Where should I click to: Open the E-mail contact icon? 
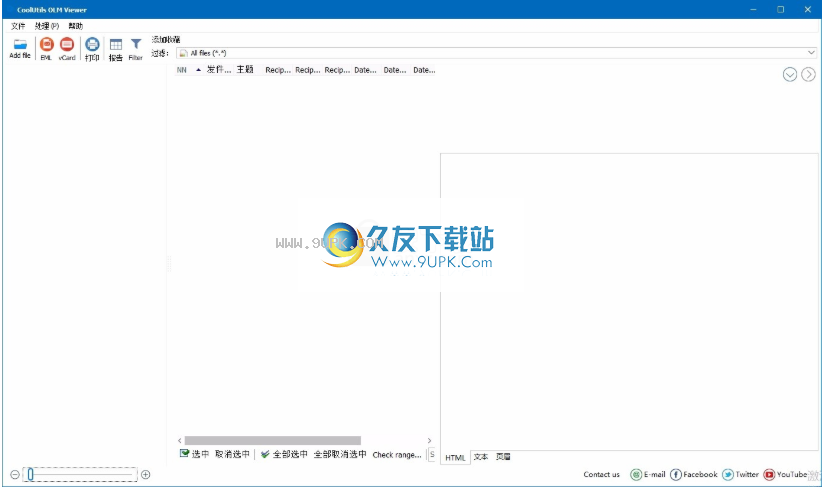point(636,475)
